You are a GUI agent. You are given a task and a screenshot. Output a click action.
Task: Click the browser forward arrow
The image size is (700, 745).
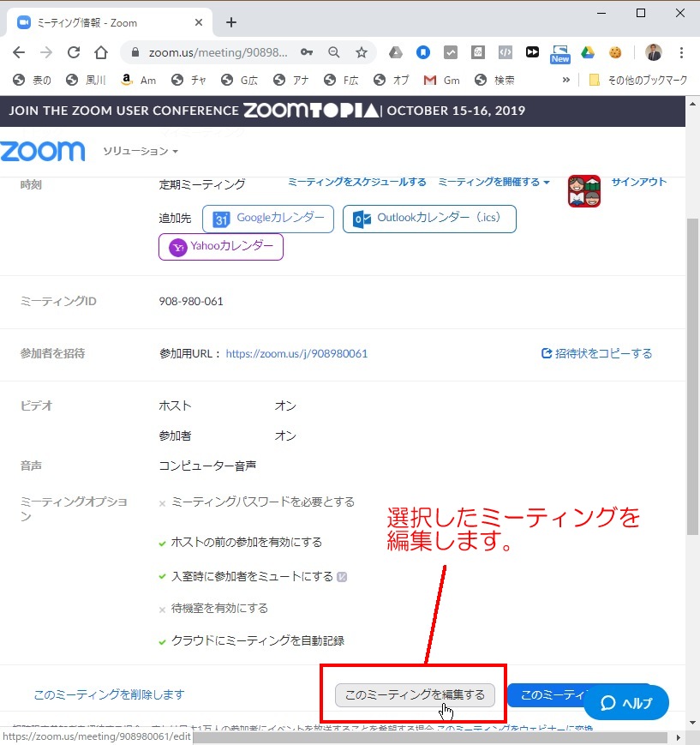[x=46, y=52]
